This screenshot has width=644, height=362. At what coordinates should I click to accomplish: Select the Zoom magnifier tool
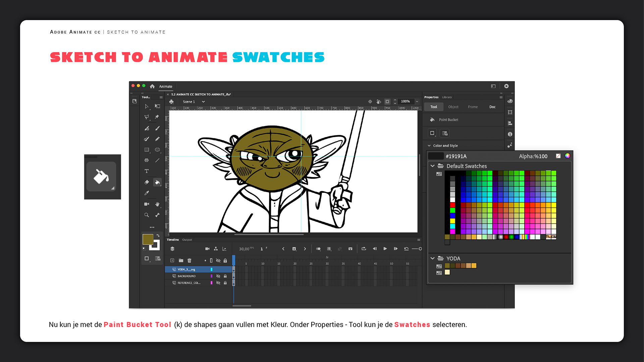click(x=147, y=215)
